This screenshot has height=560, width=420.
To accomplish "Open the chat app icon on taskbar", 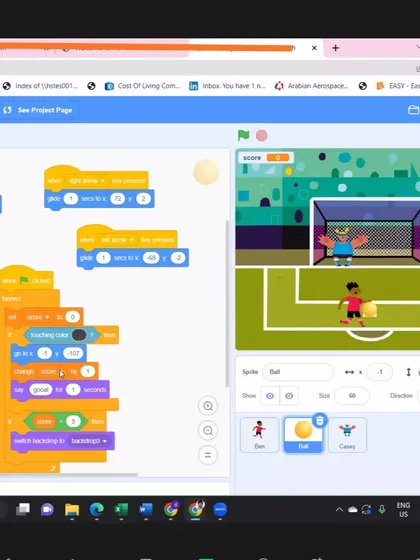I will 47,509.
